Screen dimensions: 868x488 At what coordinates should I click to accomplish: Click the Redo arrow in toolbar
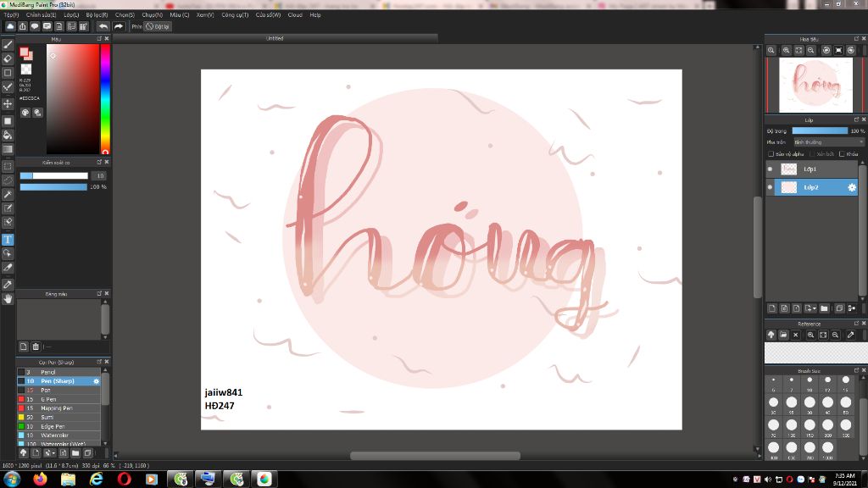click(119, 26)
